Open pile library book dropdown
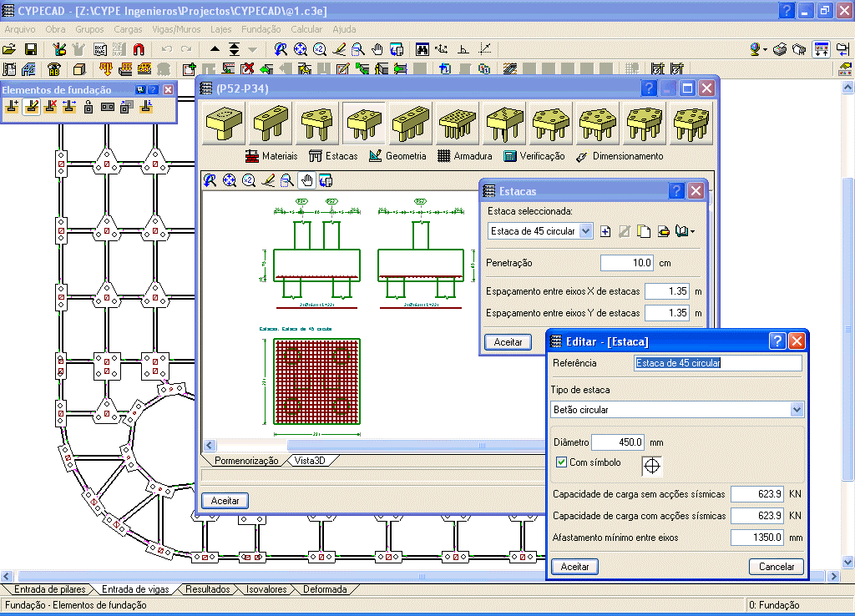The image size is (855, 616). click(685, 231)
